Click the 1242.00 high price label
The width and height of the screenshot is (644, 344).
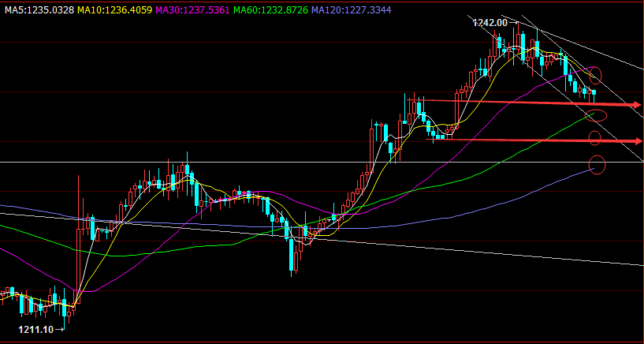pos(490,23)
